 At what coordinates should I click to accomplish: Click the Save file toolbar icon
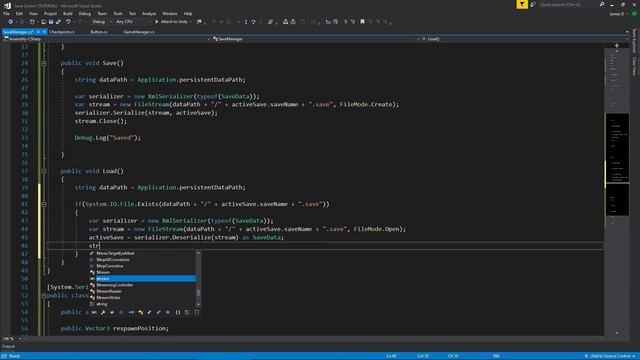point(51,22)
